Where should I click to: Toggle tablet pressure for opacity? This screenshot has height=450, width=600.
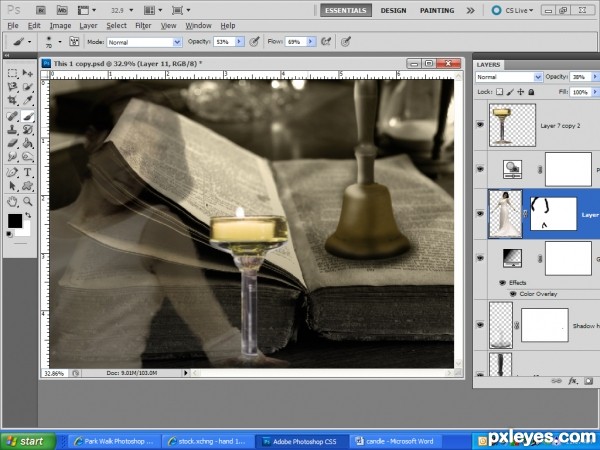click(x=254, y=41)
